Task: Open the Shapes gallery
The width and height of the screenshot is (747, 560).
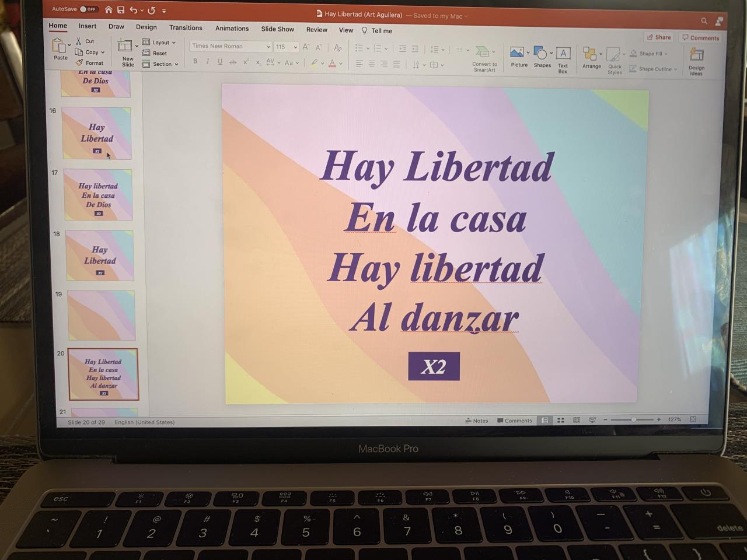Action: coord(542,58)
